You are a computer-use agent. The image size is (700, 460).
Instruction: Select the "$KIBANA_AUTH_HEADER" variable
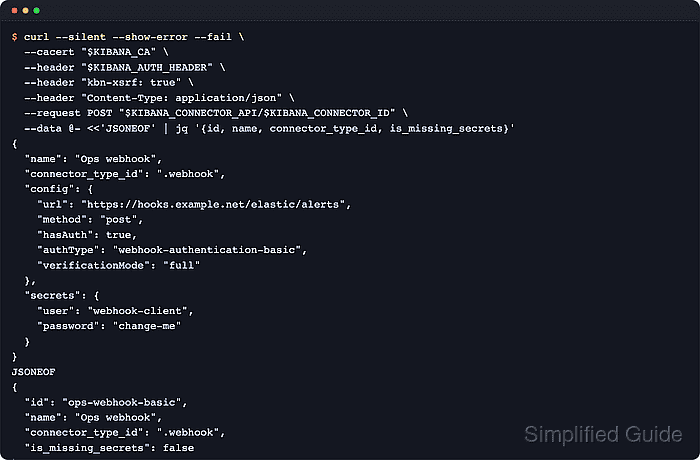click(153, 67)
